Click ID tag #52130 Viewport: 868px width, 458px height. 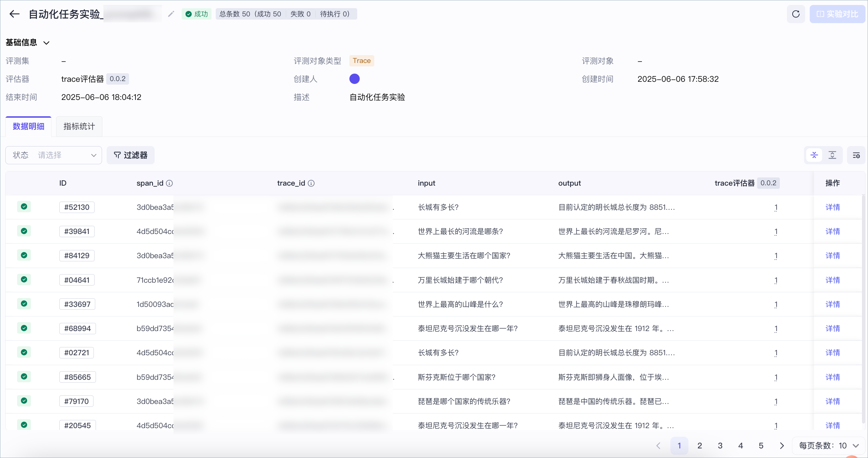point(77,207)
